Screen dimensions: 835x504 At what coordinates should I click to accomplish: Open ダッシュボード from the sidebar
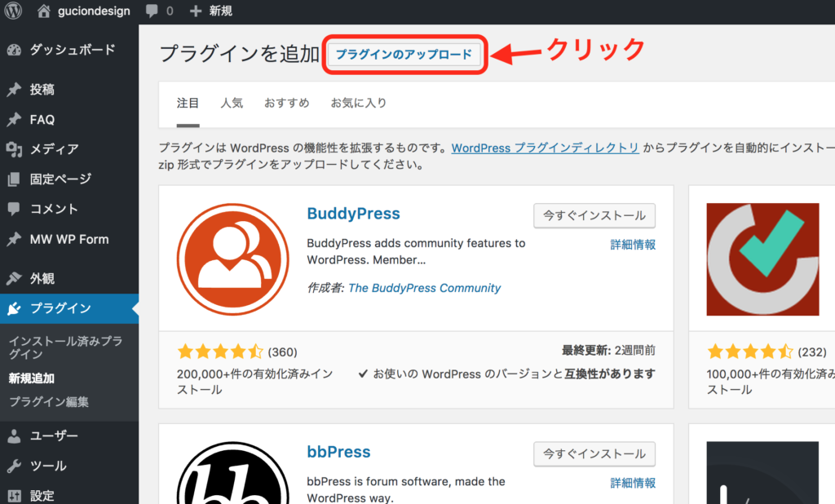coord(72,49)
